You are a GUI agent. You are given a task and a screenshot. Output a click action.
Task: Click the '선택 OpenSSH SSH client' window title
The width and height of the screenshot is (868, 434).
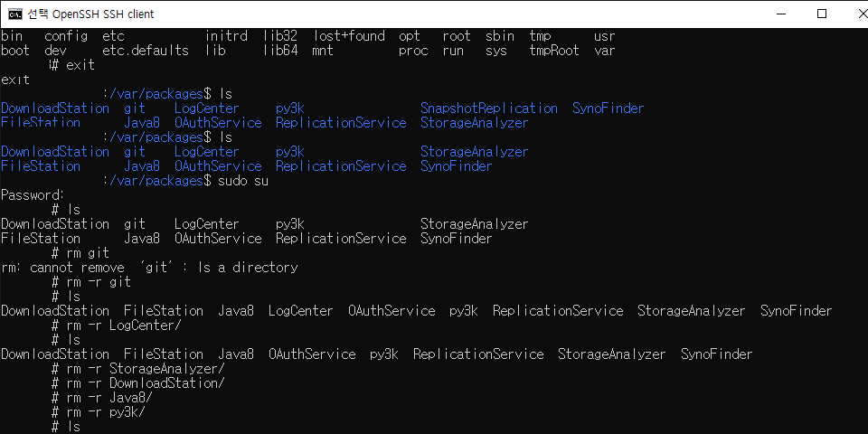coord(90,14)
